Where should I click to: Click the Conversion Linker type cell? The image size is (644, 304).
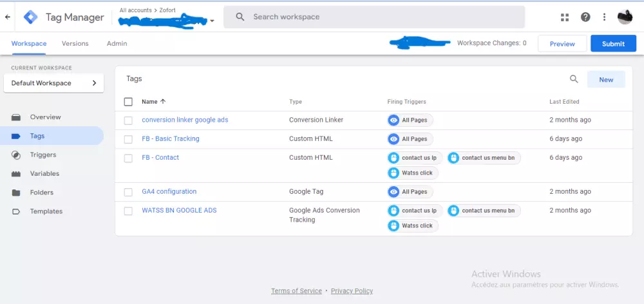[x=316, y=120]
